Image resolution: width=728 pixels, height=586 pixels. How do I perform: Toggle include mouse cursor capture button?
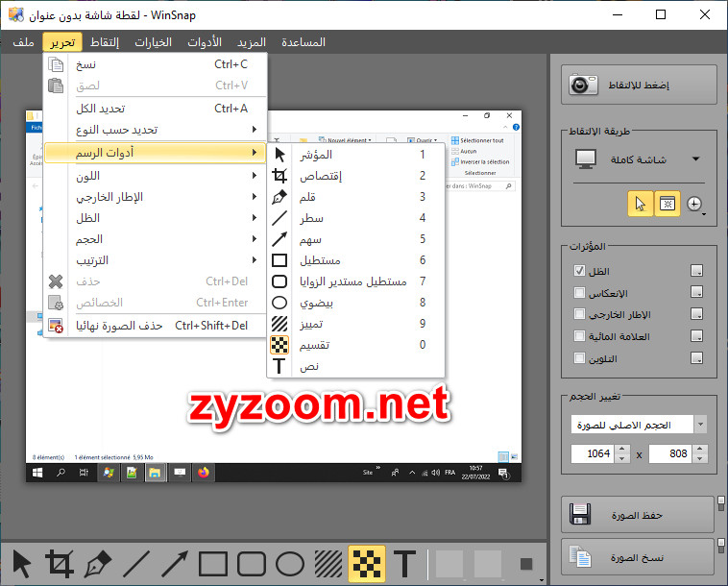[641, 204]
